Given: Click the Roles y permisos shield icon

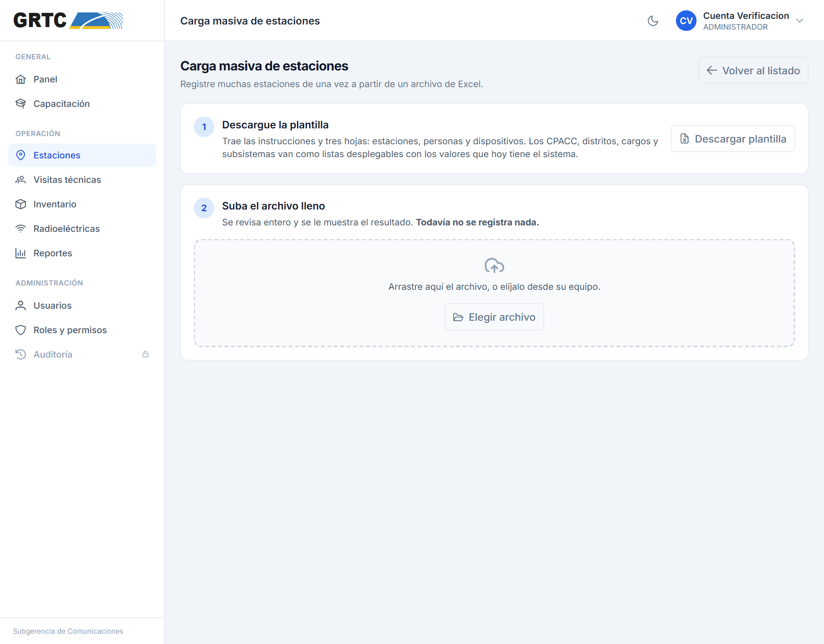Looking at the screenshot, I should (x=21, y=330).
